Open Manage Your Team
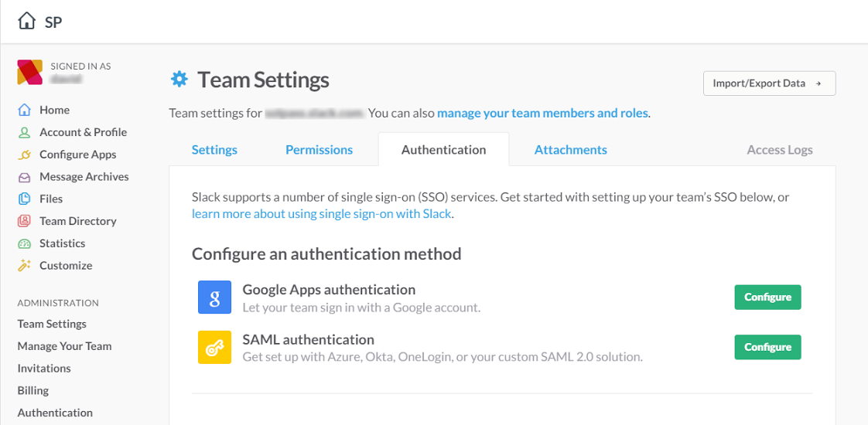868x425 pixels. (64, 346)
